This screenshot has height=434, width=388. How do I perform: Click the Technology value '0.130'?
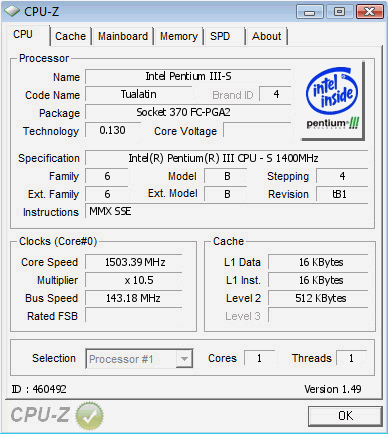[113, 130]
